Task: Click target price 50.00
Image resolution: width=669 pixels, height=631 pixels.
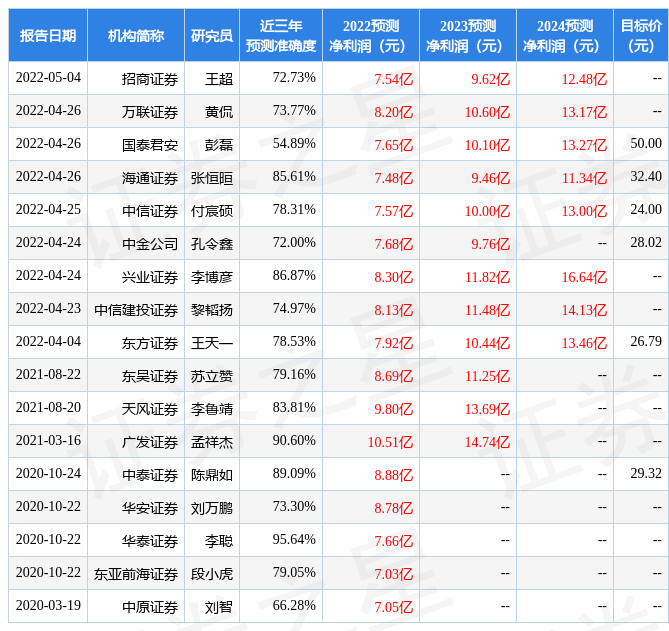Action: pos(646,143)
